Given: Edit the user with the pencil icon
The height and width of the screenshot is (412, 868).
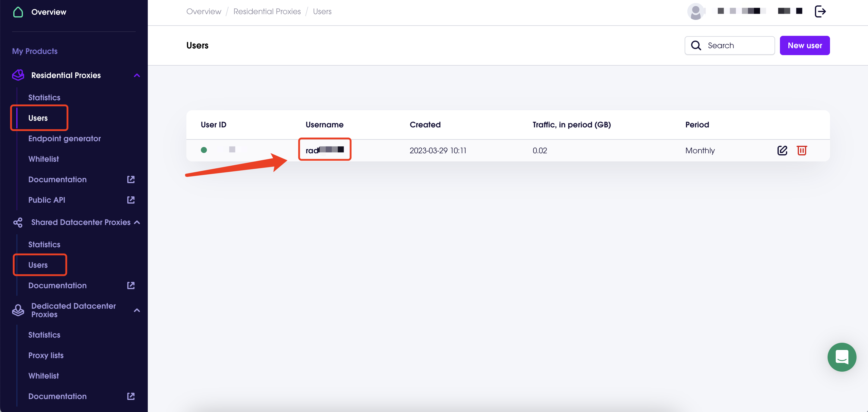Looking at the screenshot, I should click(x=782, y=151).
